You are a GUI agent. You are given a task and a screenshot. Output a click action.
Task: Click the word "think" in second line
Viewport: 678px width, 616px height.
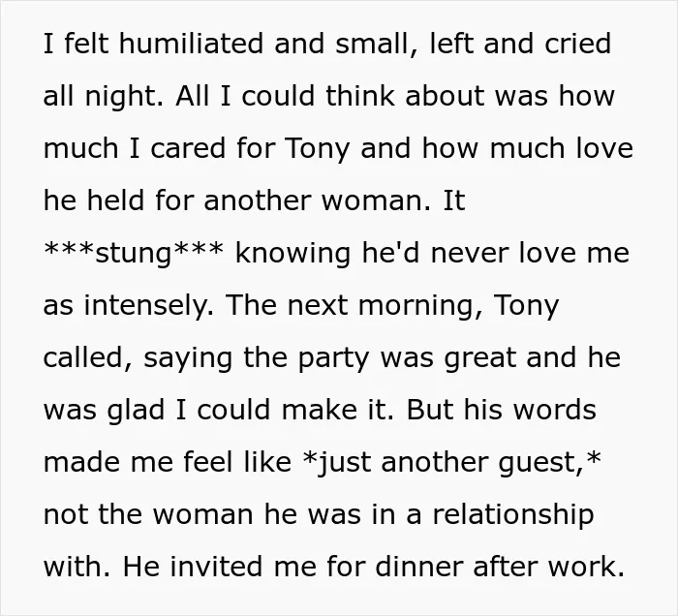[359, 96]
